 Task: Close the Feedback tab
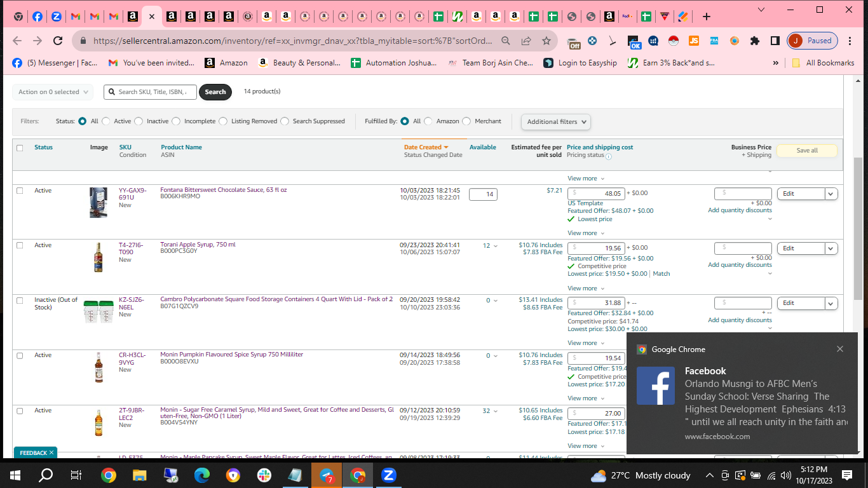pos(51,452)
